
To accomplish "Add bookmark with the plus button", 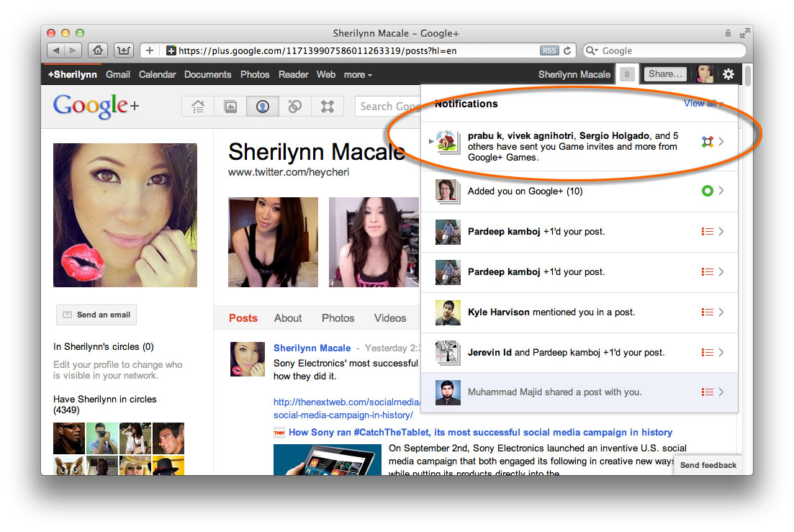I will pyautogui.click(x=150, y=50).
